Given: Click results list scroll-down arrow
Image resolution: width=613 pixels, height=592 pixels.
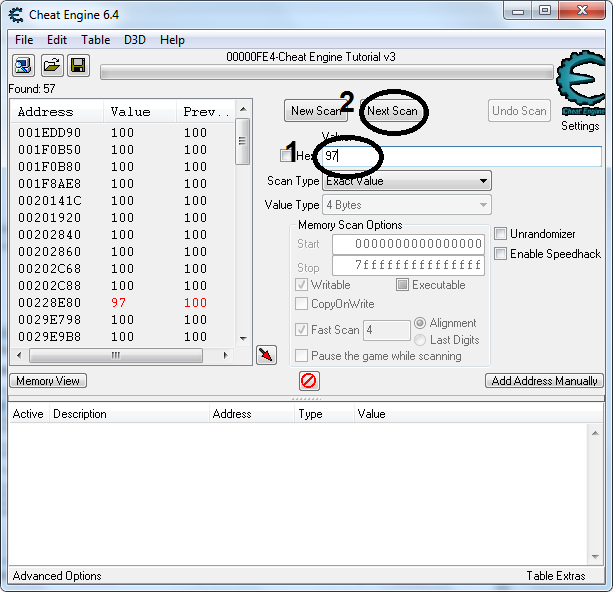Looking at the screenshot, I should (x=243, y=338).
